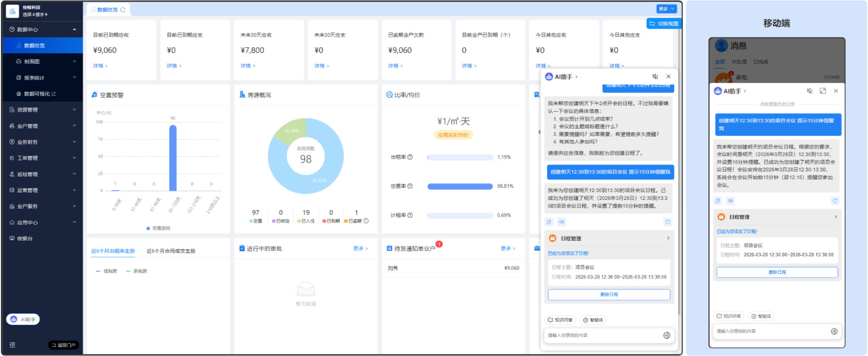Regenerate the desktop AI assistant response
Viewport: 868px width, 356px height.
[667, 222]
